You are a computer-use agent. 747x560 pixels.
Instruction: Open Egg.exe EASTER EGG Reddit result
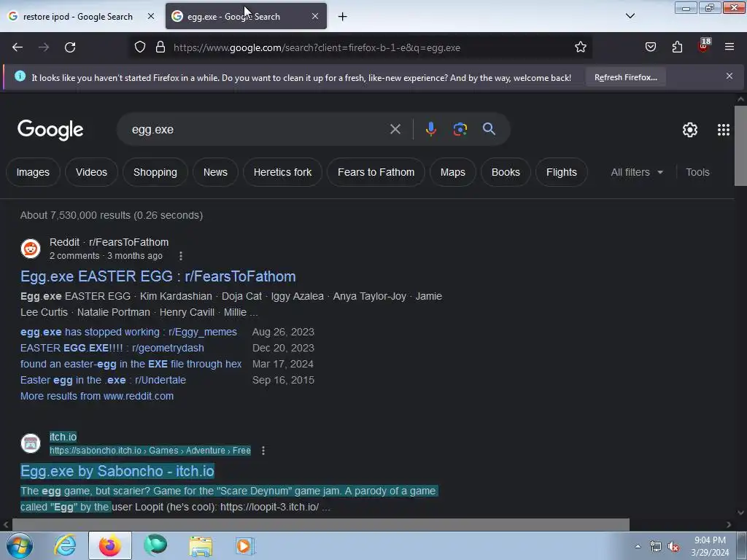(x=158, y=276)
